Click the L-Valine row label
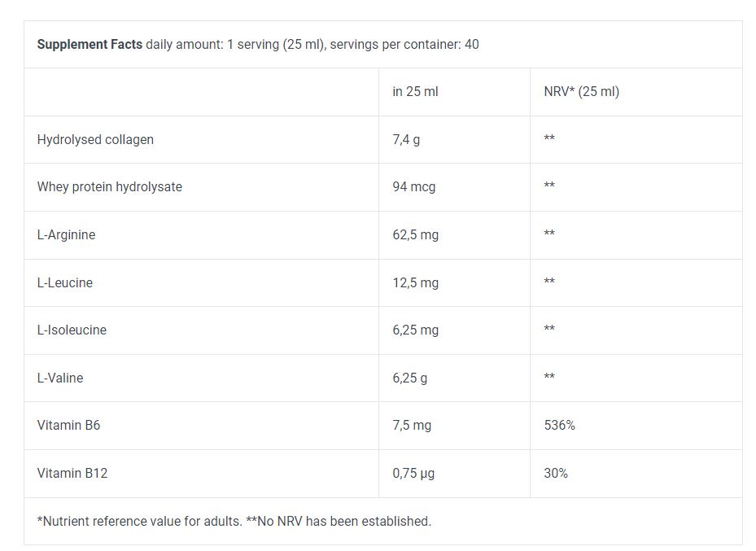 (60, 378)
